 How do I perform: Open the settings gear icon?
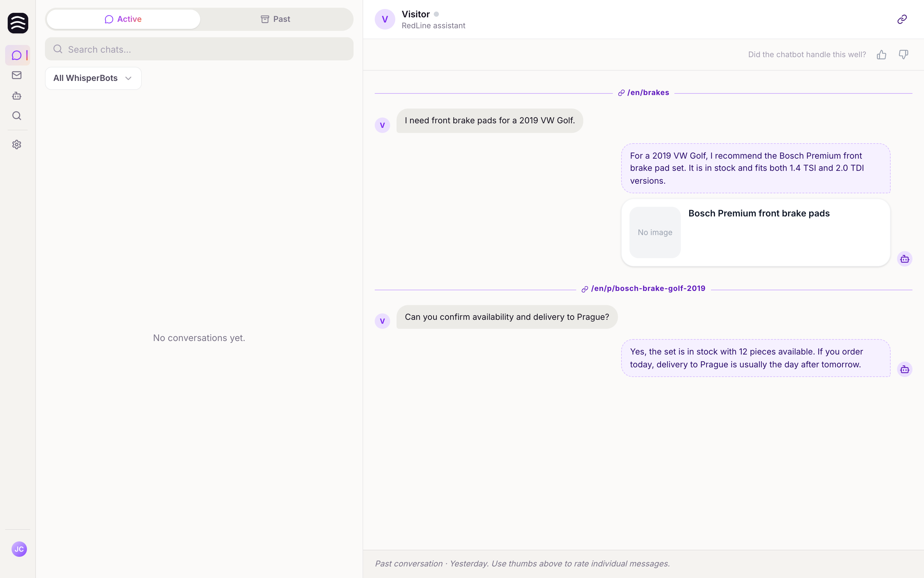point(17,144)
